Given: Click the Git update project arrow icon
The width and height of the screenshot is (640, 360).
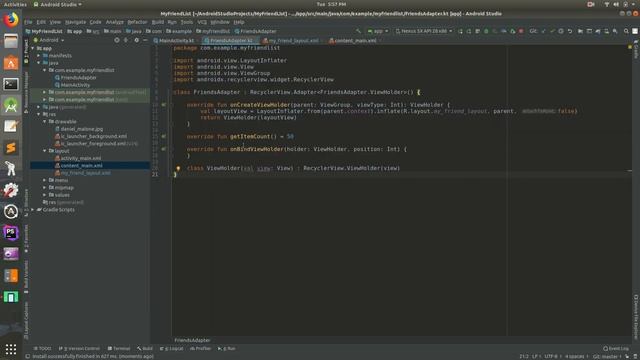Looking at the screenshot, I should 544,31.
